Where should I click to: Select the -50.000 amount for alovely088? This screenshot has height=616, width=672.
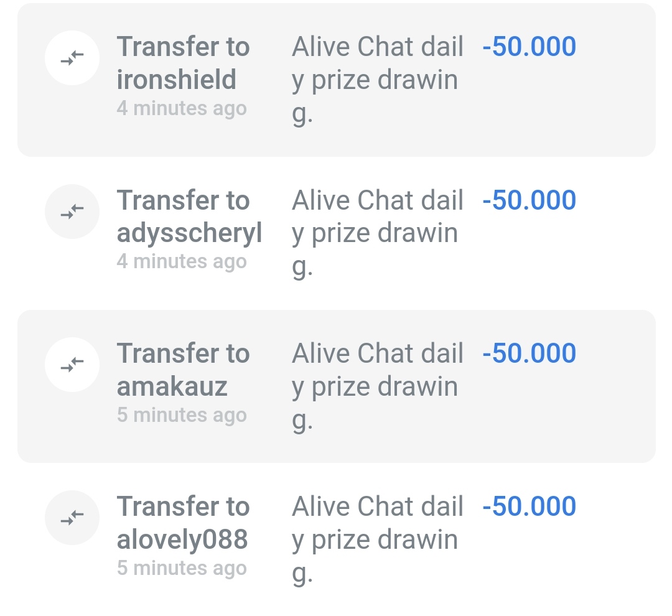click(x=530, y=506)
